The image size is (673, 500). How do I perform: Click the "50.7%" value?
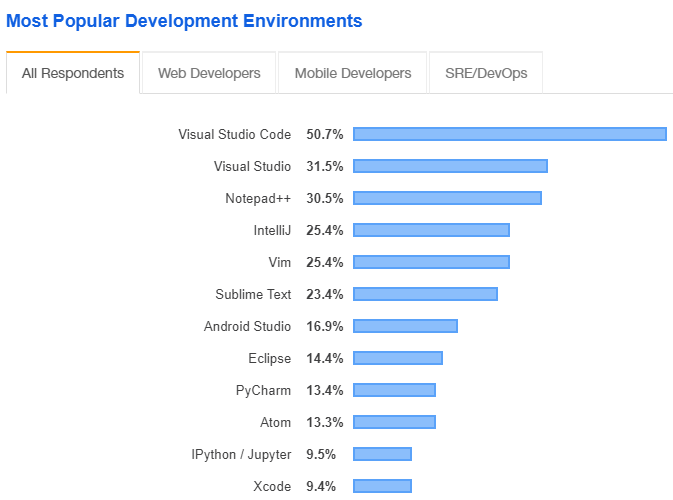324,134
